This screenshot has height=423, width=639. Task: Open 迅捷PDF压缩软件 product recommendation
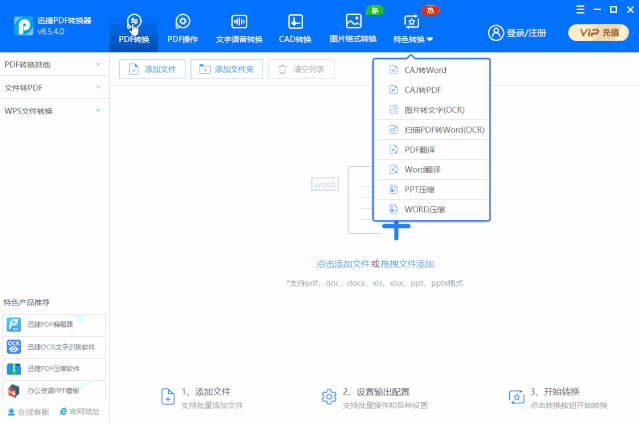pos(54,369)
